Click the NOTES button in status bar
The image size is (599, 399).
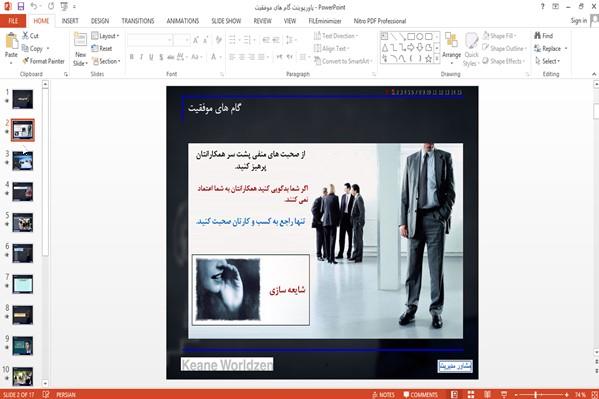pos(383,394)
